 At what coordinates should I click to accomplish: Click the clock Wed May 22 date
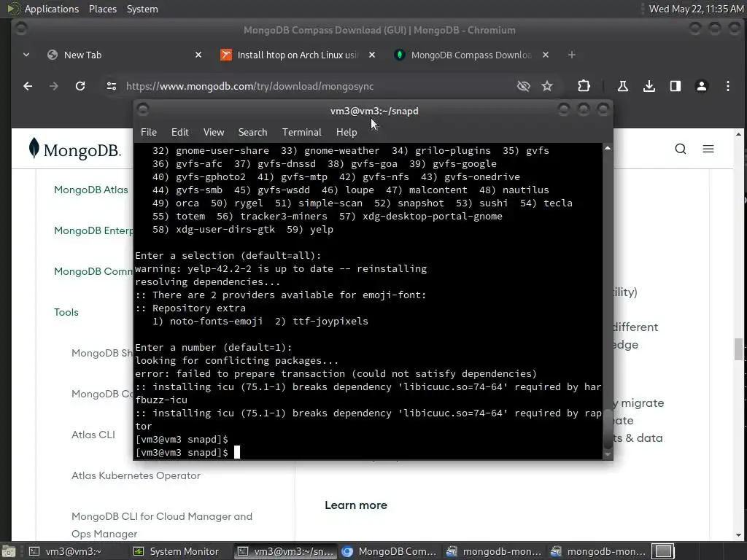[696, 9]
